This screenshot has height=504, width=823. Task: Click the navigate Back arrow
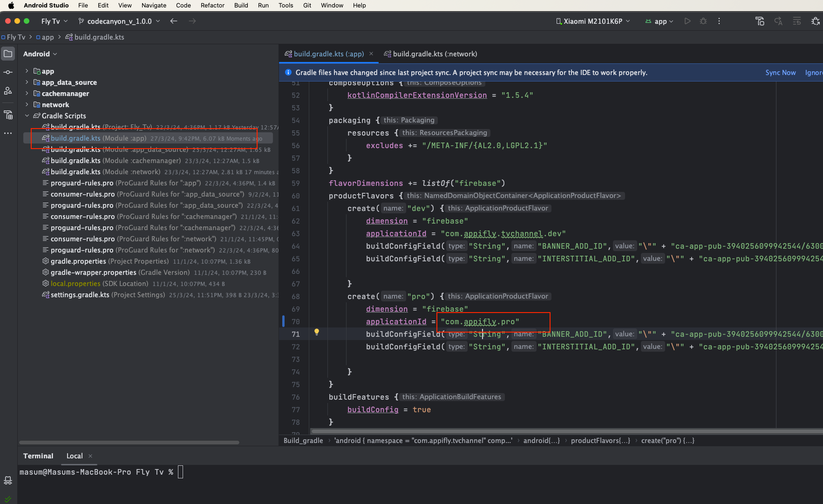174,21
